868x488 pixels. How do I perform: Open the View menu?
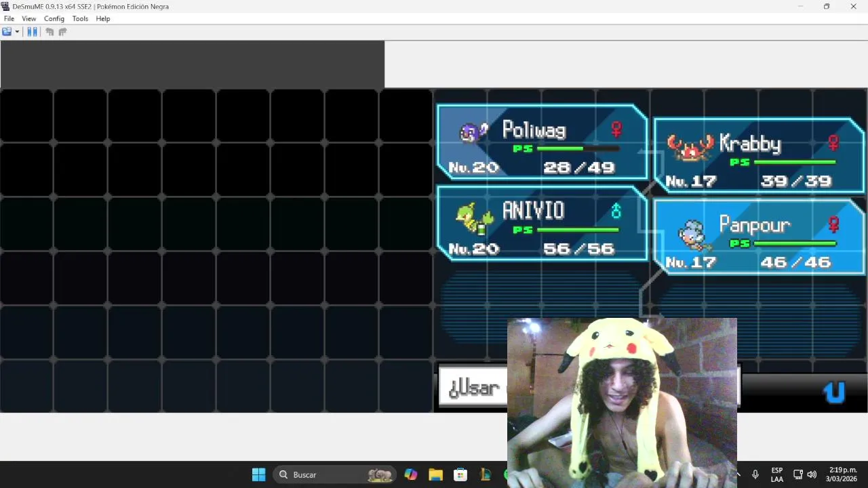(28, 19)
